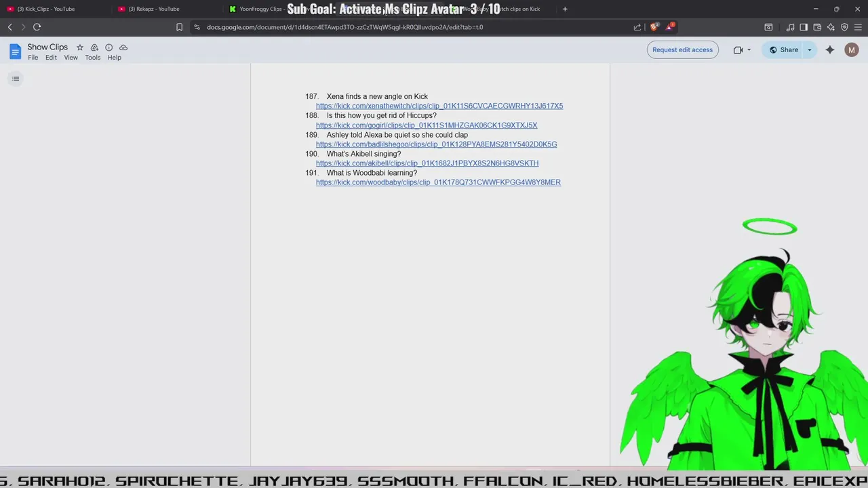Open the Tools menu
This screenshot has height=488, width=868.
tap(93, 58)
